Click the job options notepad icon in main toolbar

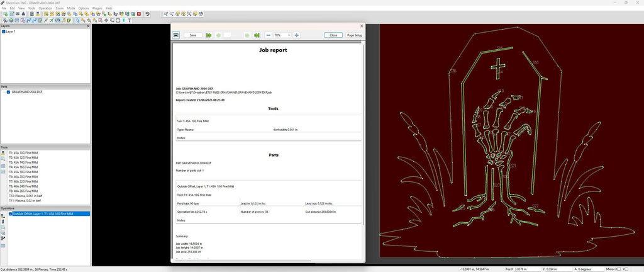pyautogui.click(x=12, y=14)
